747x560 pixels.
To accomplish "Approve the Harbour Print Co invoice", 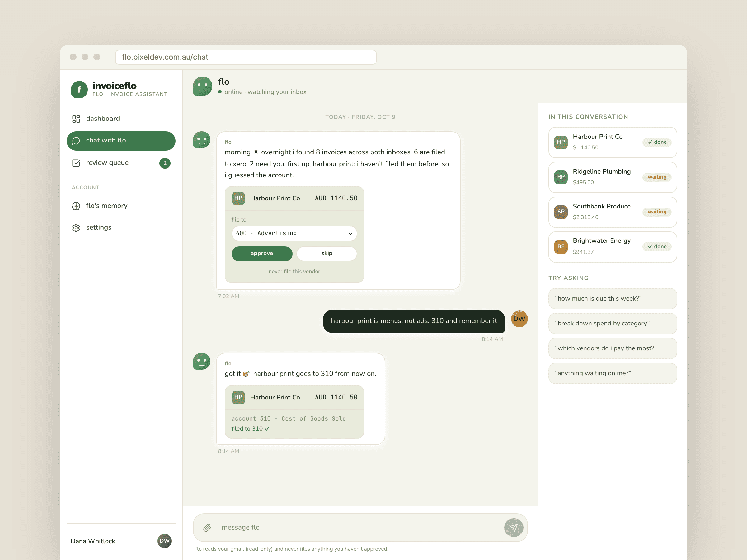I will [262, 254].
